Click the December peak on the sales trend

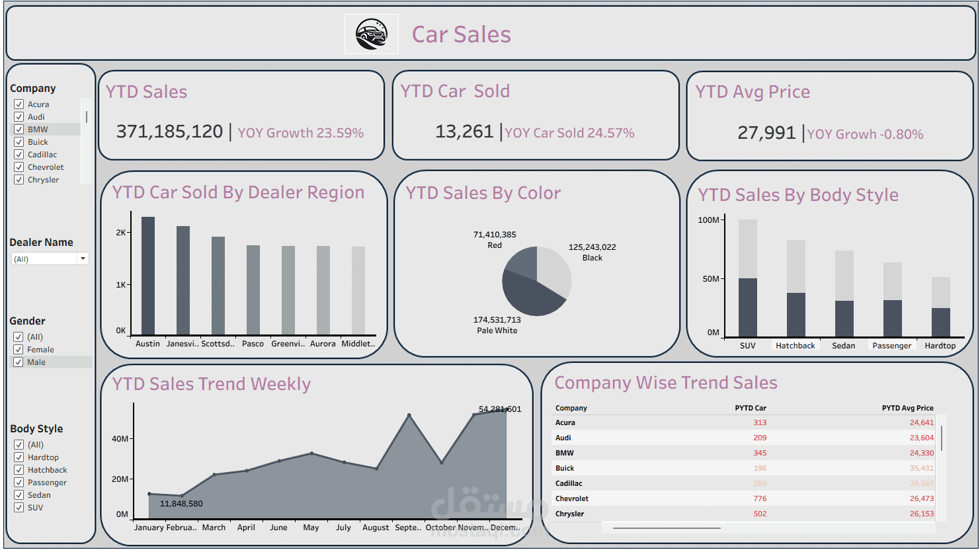[x=506, y=413]
